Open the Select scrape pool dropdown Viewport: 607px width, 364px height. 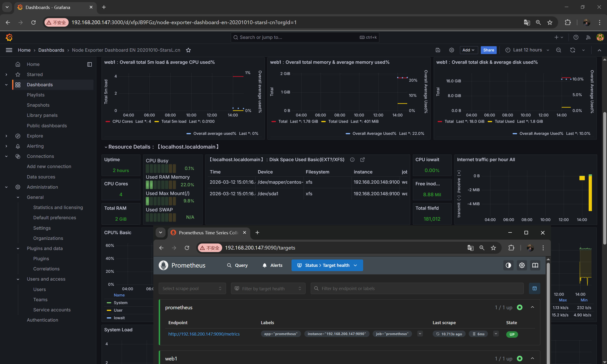tap(192, 288)
